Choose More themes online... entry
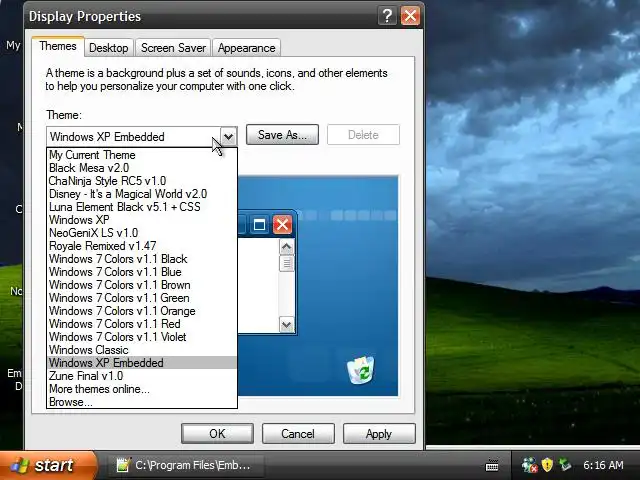 142,389
